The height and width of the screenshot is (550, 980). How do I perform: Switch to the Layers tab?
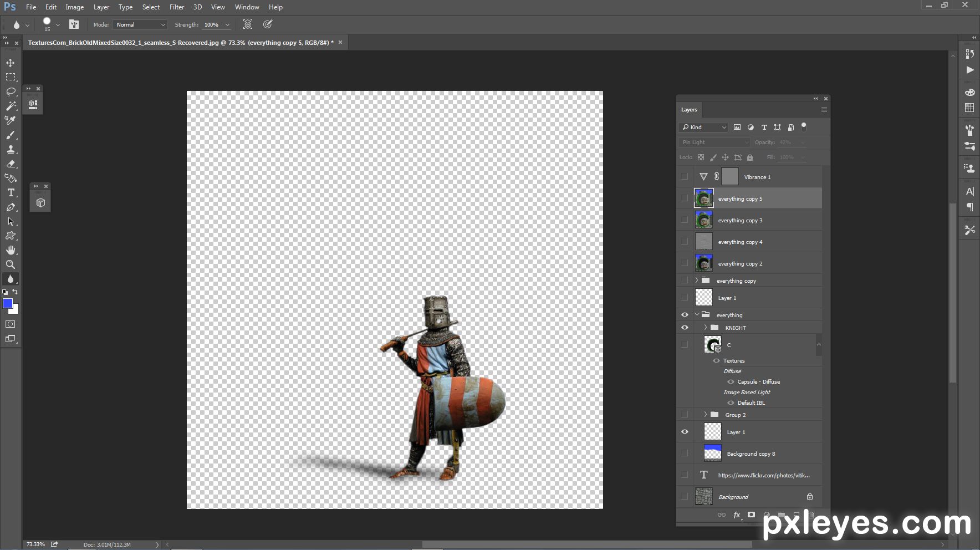click(x=689, y=110)
